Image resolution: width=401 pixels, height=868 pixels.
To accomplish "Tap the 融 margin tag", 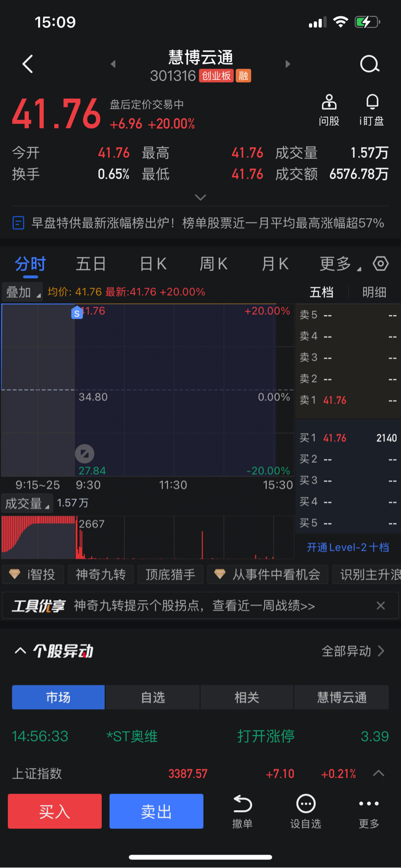I will [x=243, y=76].
